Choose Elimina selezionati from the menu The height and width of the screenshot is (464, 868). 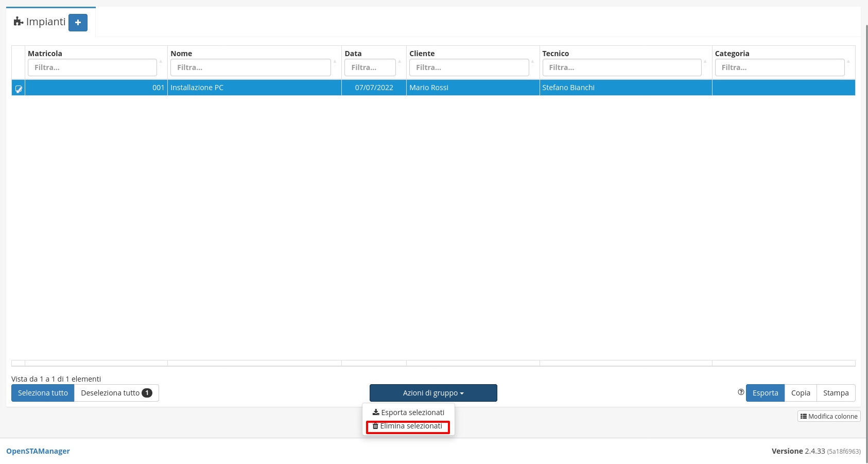click(407, 426)
